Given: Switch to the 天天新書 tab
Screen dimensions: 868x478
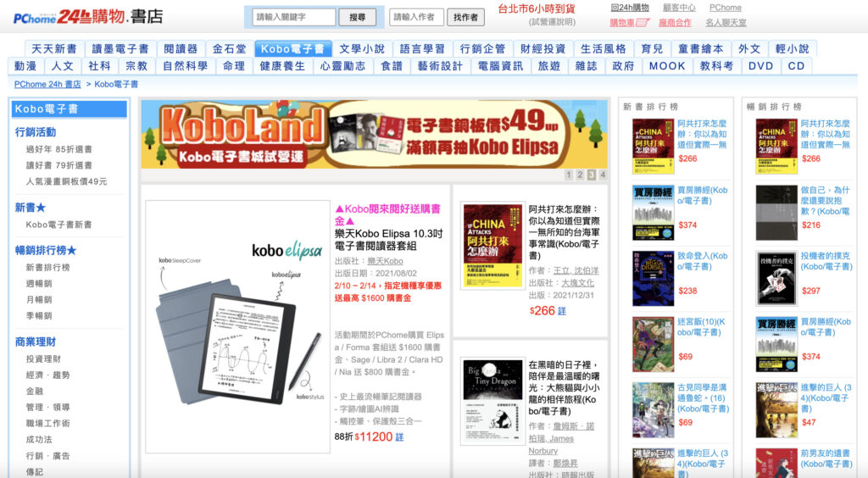Looking at the screenshot, I should (x=53, y=48).
